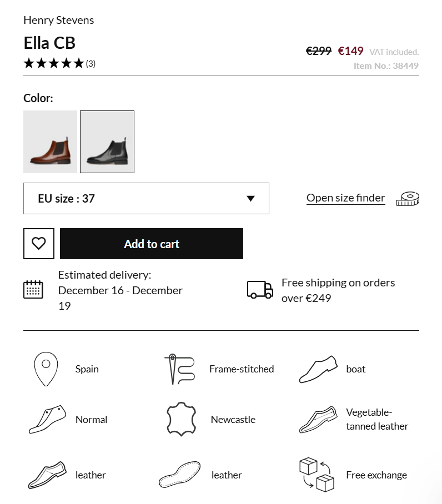Select the brown color variant
The image size is (442, 504).
[50, 142]
